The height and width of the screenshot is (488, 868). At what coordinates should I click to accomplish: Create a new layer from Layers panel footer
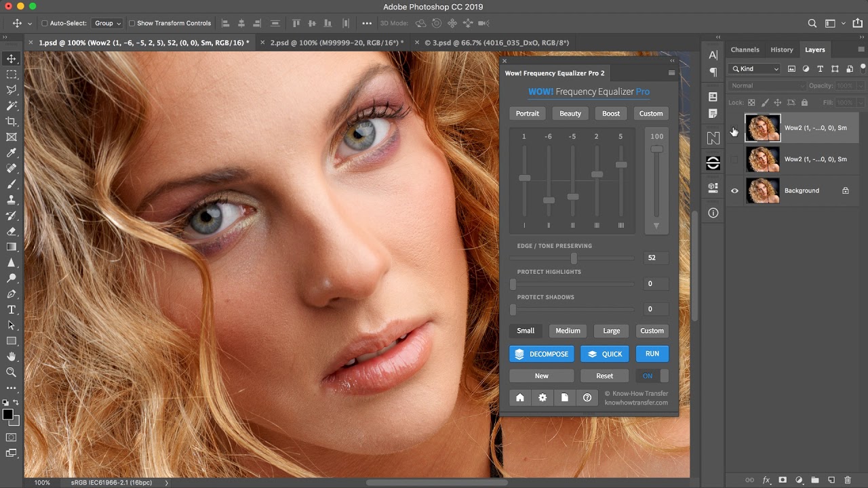click(x=831, y=480)
